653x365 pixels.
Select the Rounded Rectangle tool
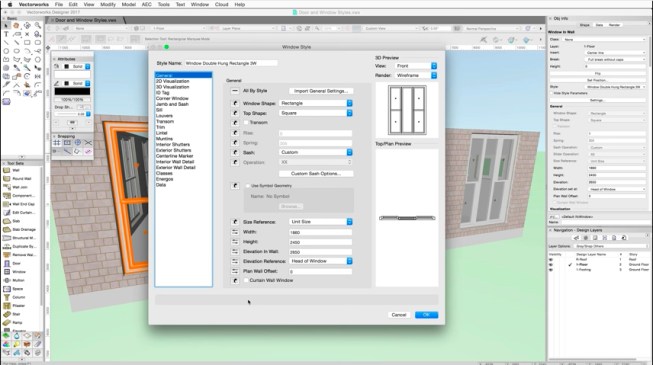point(38,42)
